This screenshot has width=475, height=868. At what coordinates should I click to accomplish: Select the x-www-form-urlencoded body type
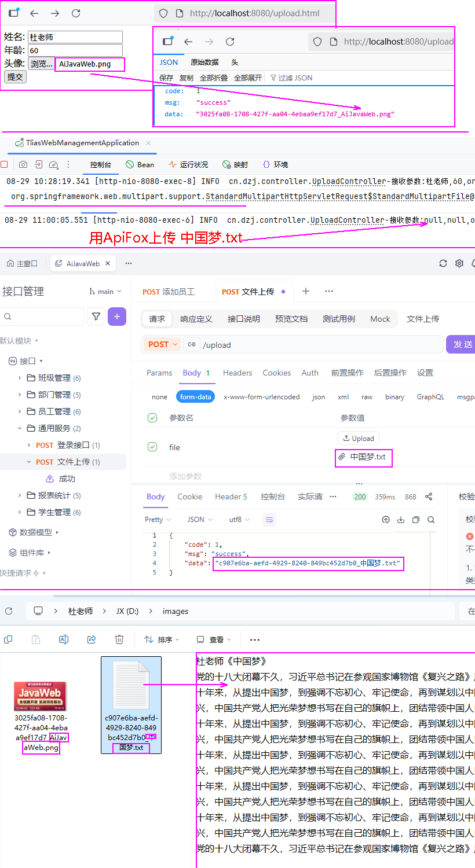(262, 397)
